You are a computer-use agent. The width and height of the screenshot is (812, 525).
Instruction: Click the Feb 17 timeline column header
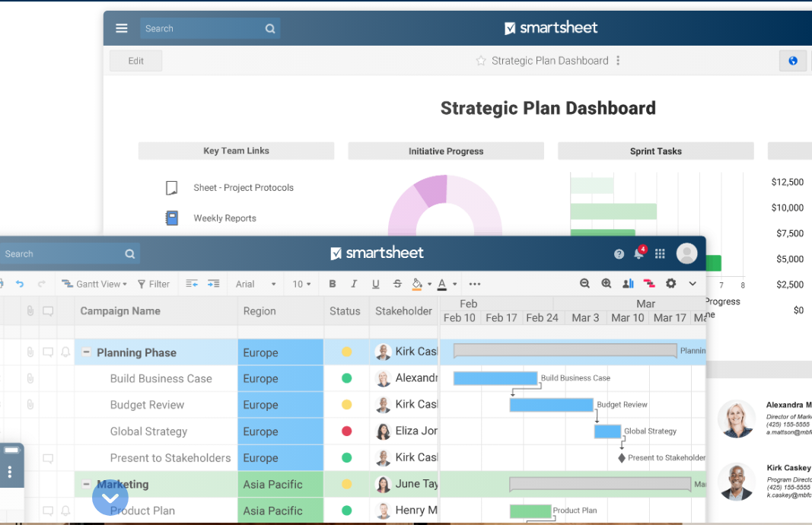click(502, 317)
